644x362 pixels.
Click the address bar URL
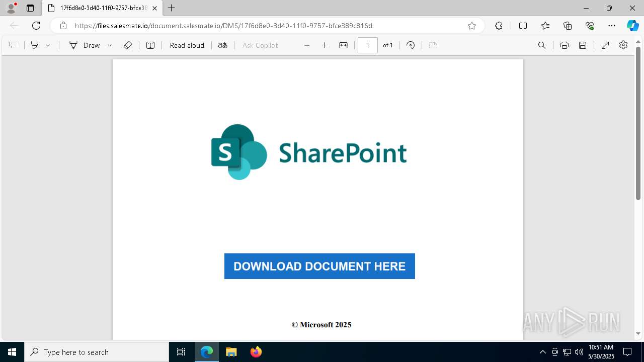[x=223, y=26]
